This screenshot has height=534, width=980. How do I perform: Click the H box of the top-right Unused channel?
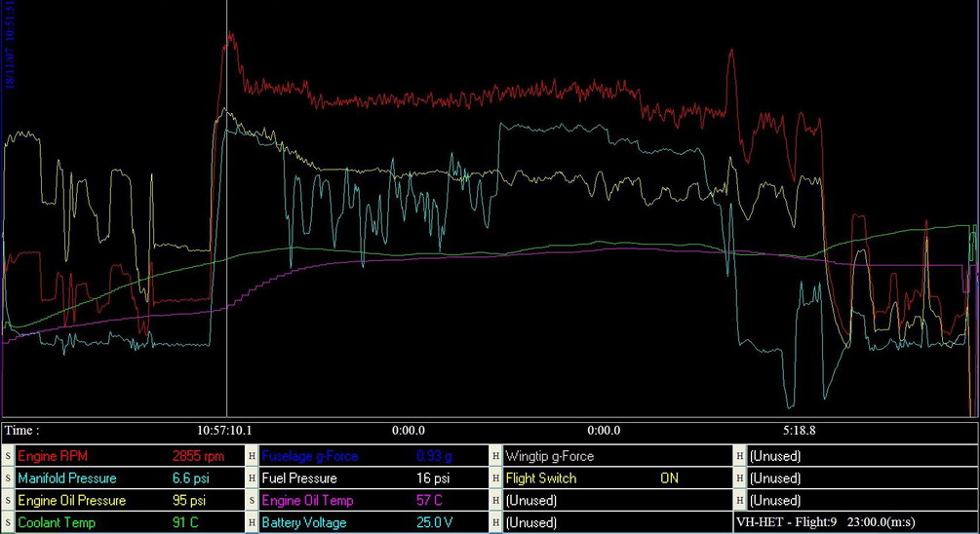tap(739, 456)
